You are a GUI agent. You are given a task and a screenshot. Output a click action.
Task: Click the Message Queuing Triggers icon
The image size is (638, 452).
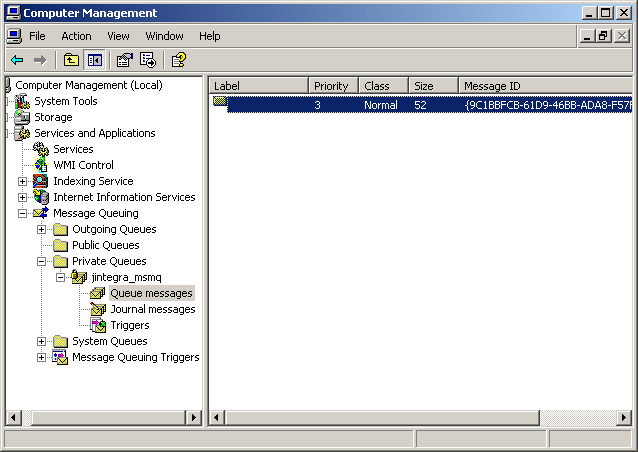pyautogui.click(x=60, y=357)
